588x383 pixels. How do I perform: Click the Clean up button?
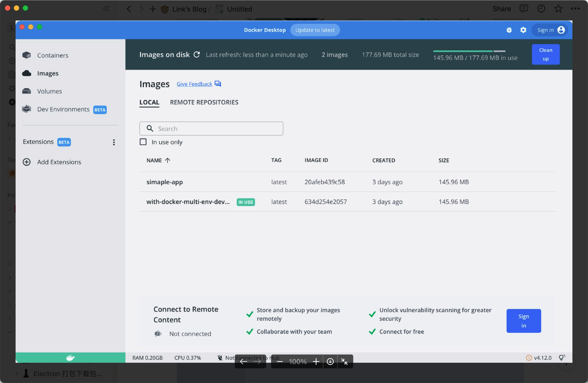(546, 54)
